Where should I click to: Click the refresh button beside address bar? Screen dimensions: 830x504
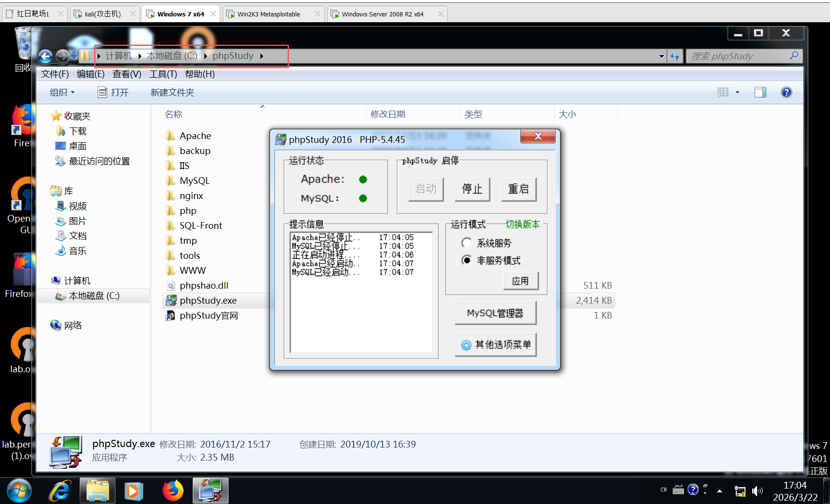674,56
